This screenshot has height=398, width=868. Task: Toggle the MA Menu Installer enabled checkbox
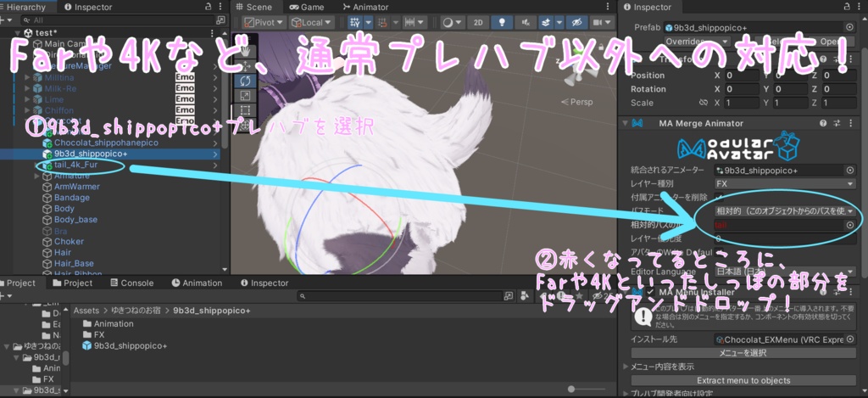[650, 292]
